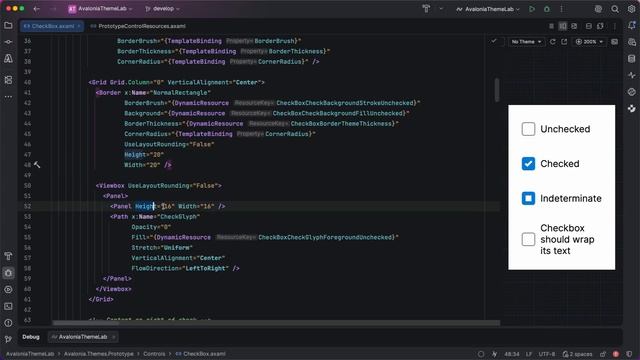This screenshot has width=640, height=360.
Task: Run the AvaloniaThemeLab configuration
Action: point(532,9)
